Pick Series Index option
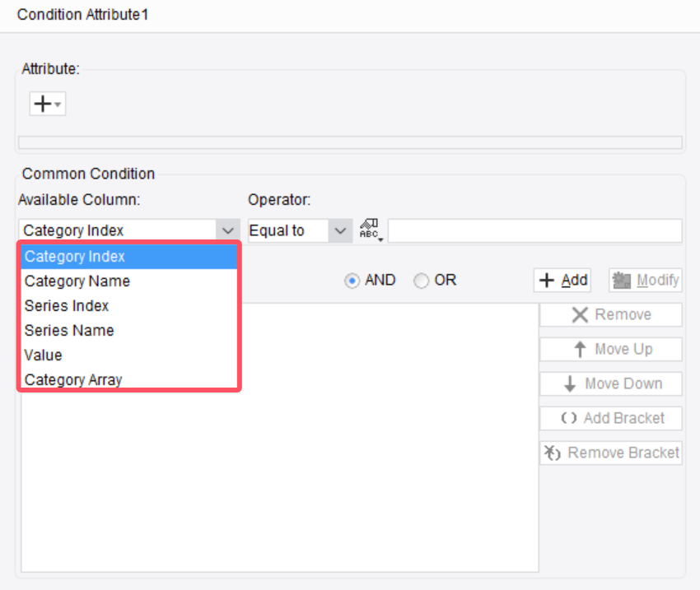 129,306
